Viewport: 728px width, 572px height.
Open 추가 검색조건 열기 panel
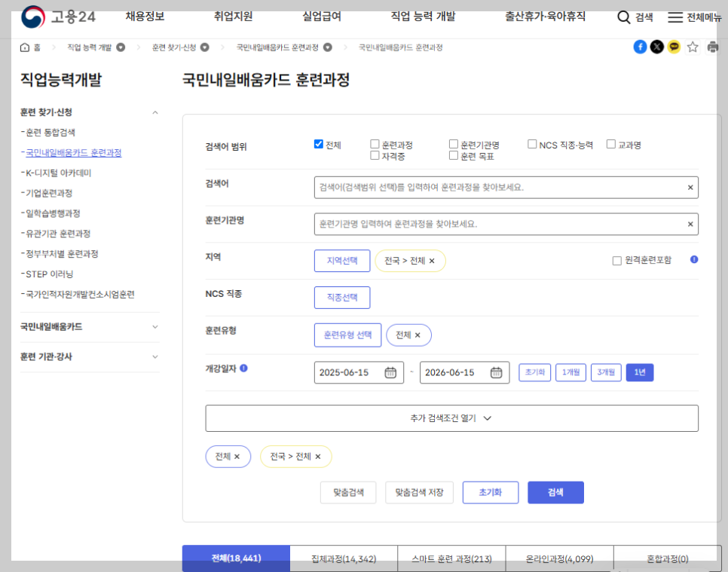click(x=451, y=418)
